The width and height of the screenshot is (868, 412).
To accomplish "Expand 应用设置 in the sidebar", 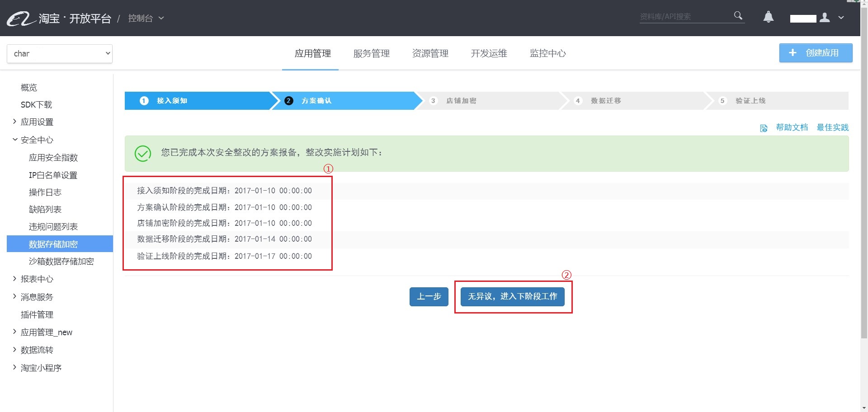I will point(14,122).
